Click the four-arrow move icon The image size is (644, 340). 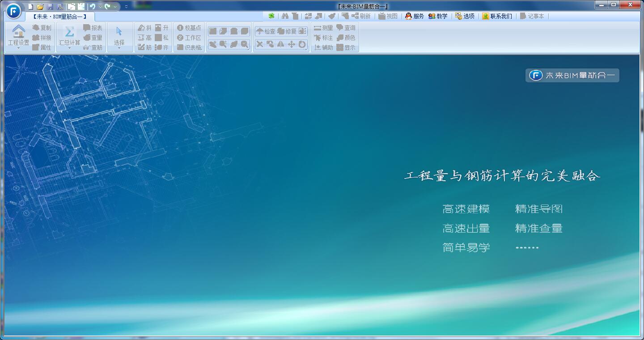[292, 44]
